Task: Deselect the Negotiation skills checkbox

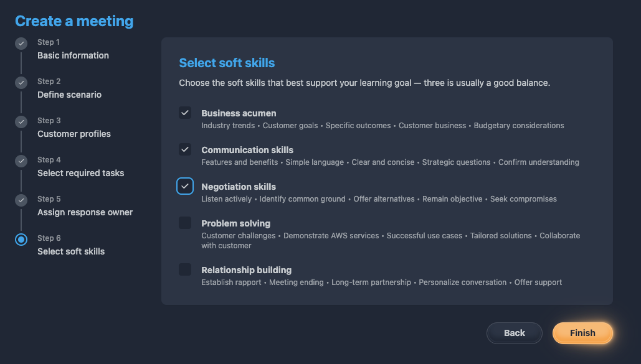Action: coord(185,186)
